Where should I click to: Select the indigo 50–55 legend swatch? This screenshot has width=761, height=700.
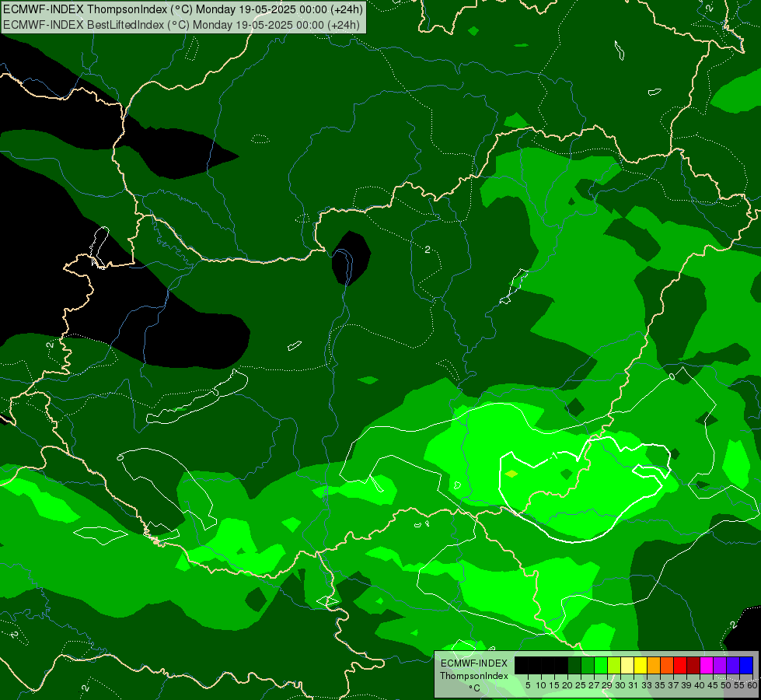point(733,665)
